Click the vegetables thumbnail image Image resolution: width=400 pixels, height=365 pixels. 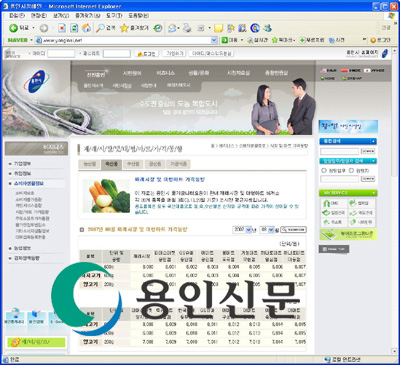tap(106, 196)
